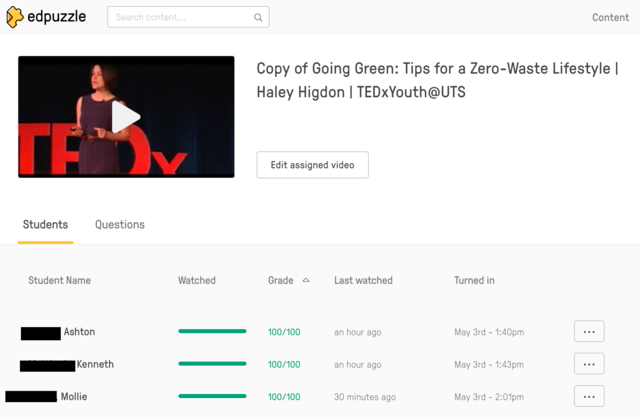
Task: Click the Grade column header
Action: click(x=281, y=280)
